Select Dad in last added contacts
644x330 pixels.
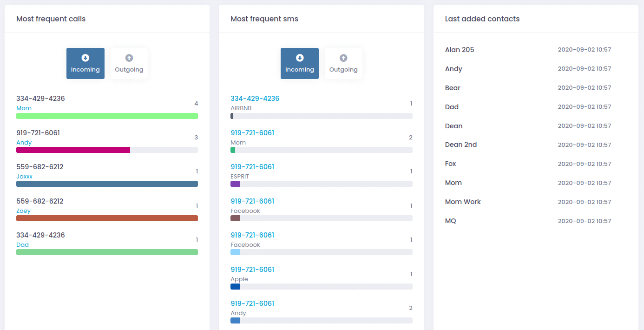[452, 107]
